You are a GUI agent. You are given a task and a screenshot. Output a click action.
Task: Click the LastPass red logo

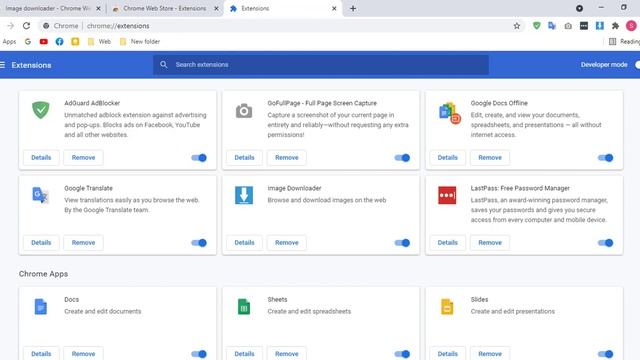coord(447,195)
